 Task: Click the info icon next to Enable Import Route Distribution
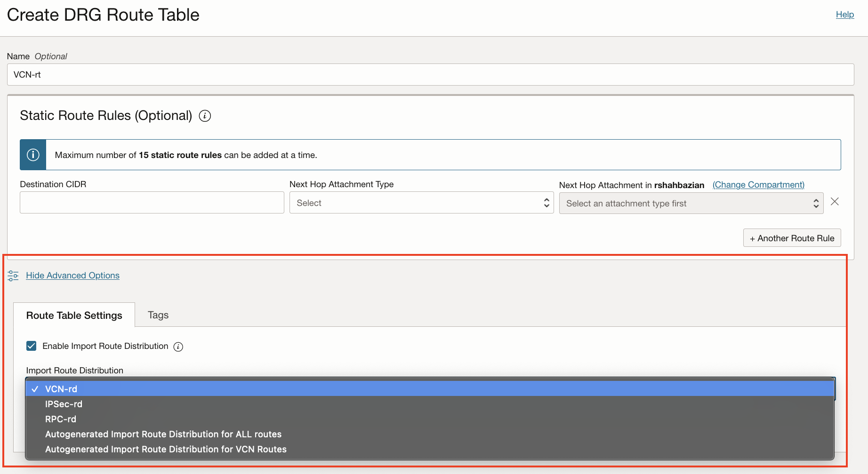(x=178, y=347)
